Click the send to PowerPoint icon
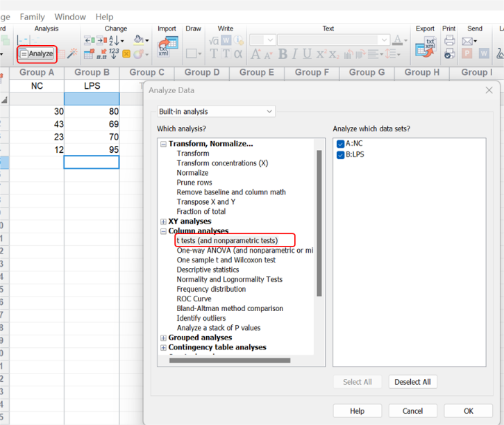The height and width of the screenshot is (425, 504). (467, 53)
